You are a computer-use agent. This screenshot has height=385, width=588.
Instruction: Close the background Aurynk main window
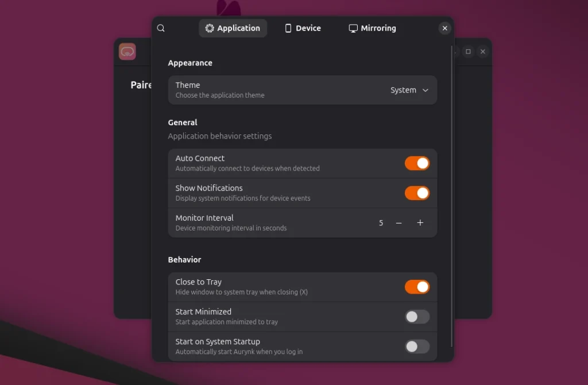pyautogui.click(x=483, y=52)
